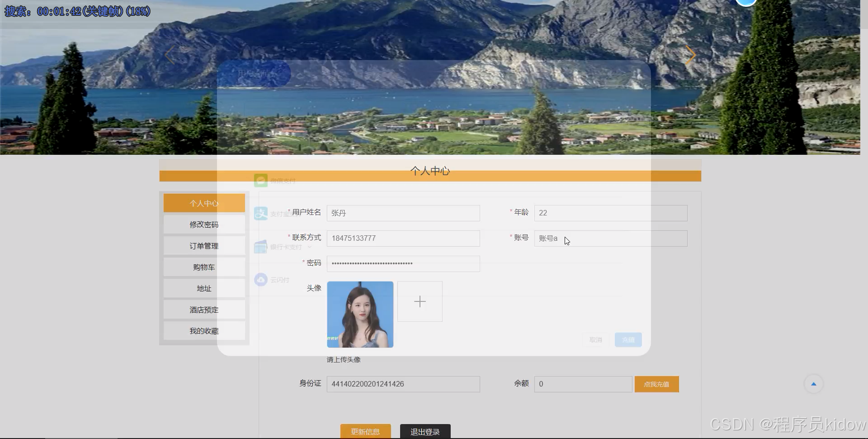
Task: Click the back-to-top round arrow button
Action: 813,384
